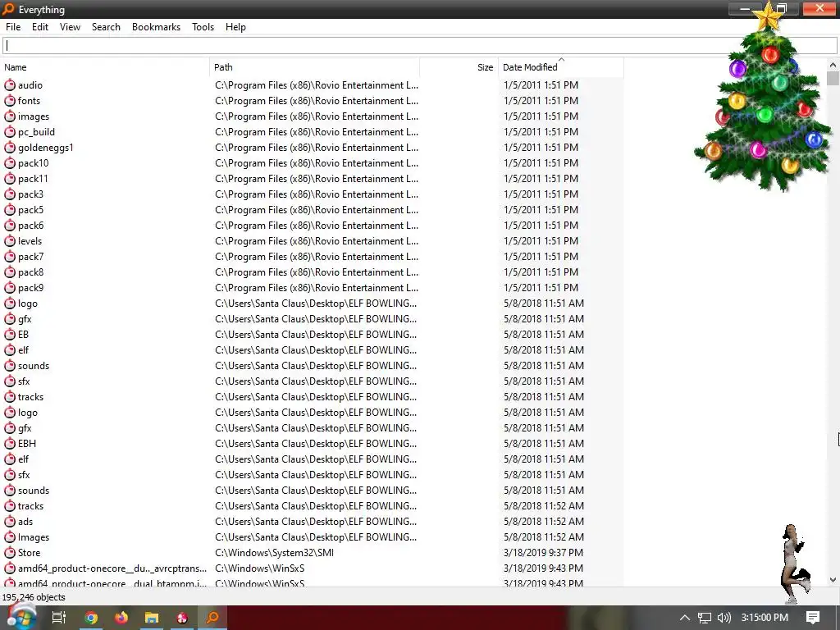
Task: Sort results by Size column header
Action: [x=459, y=67]
